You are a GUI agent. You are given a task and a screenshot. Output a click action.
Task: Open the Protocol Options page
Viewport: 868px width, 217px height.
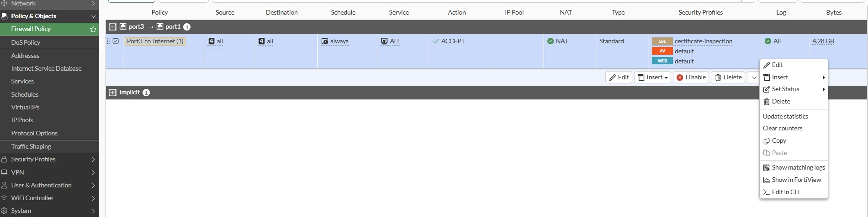(34, 133)
